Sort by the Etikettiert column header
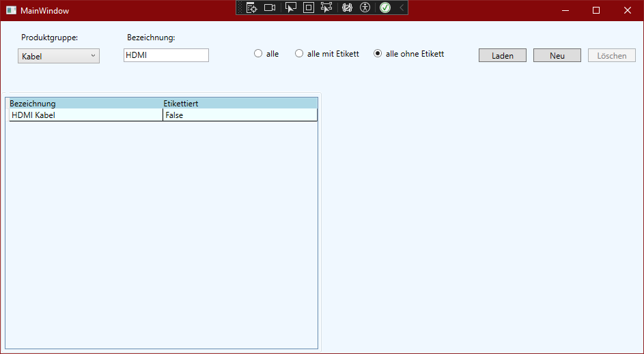This screenshot has width=644, height=354. coord(240,104)
